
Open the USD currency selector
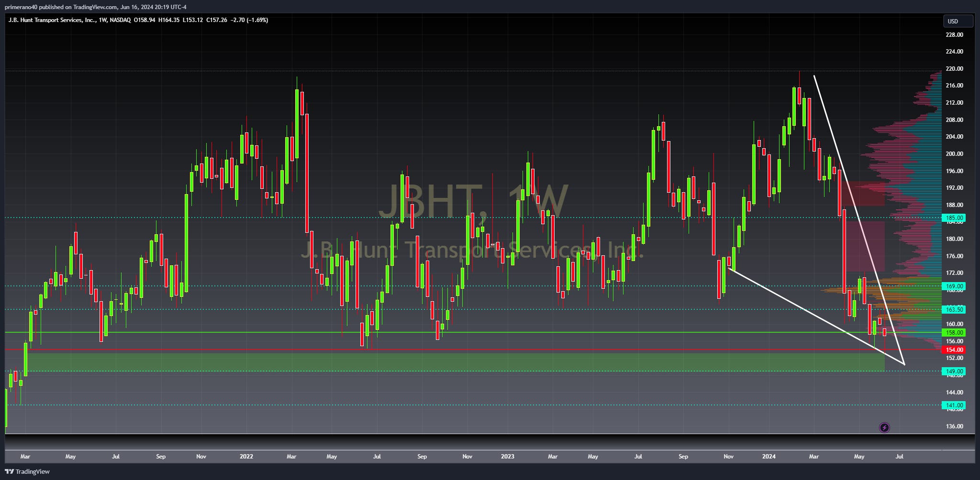958,21
